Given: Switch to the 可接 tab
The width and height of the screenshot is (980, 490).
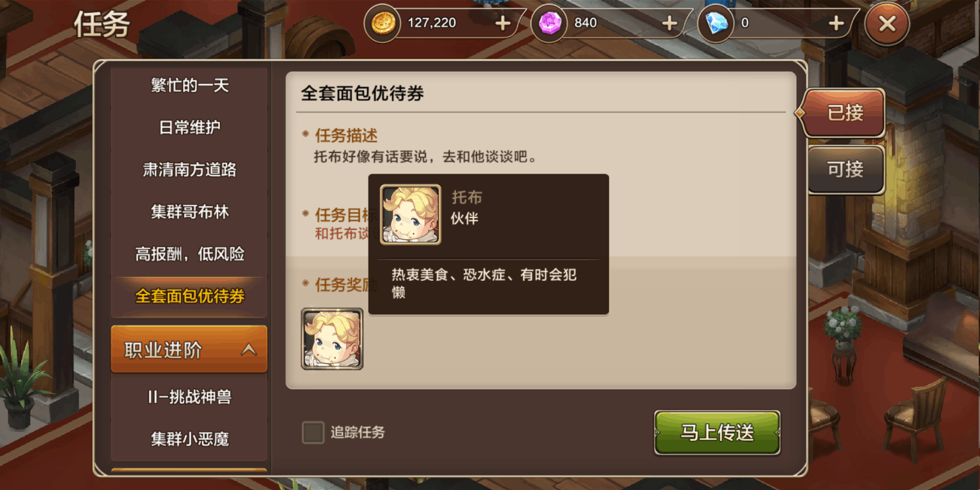Looking at the screenshot, I should (x=845, y=170).
